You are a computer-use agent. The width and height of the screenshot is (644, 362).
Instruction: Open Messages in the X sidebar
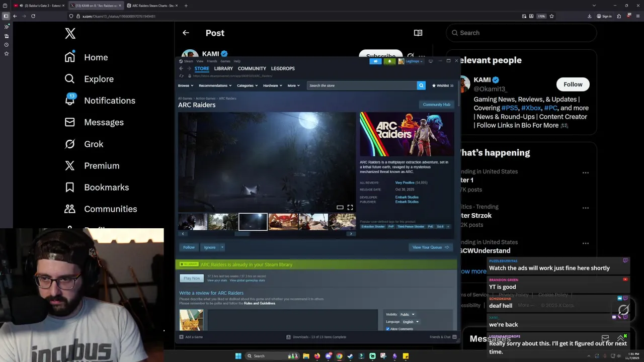click(x=94, y=122)
